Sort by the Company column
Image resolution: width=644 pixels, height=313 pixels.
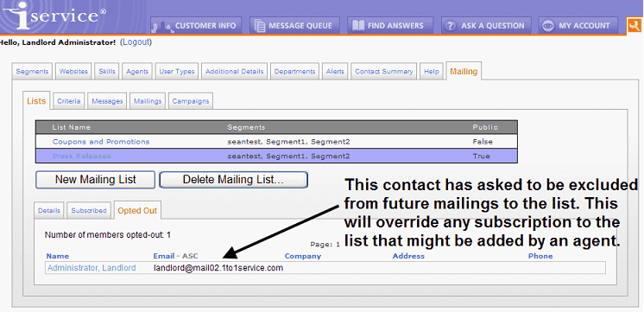(x=303, y=256)
